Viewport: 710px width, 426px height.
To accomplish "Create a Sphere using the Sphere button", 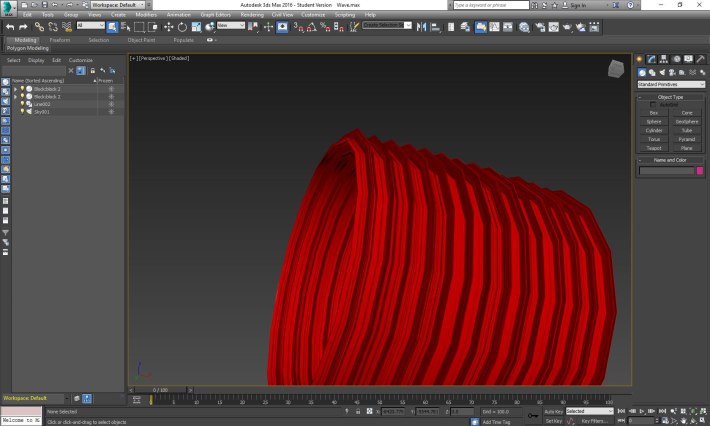I will pyautogui.click(x=654, y=121).
